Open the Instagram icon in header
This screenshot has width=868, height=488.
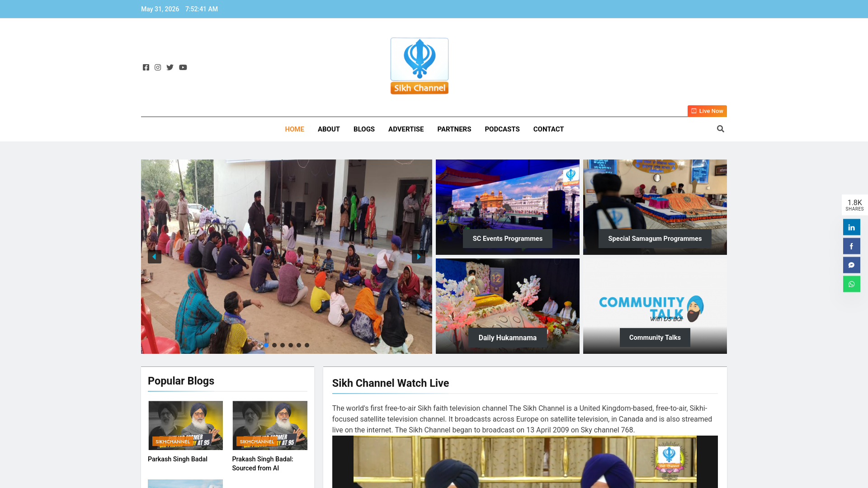coord(158,67)
